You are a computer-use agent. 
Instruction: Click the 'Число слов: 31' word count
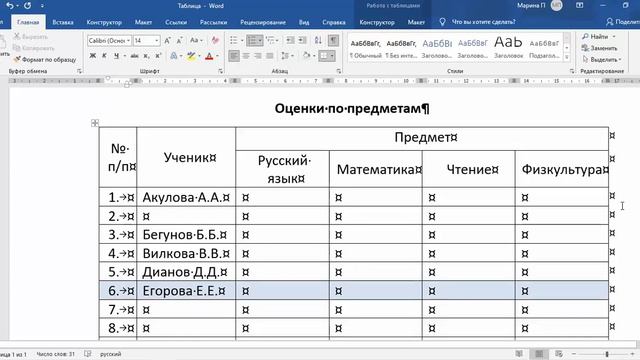(x=56, y=354)
